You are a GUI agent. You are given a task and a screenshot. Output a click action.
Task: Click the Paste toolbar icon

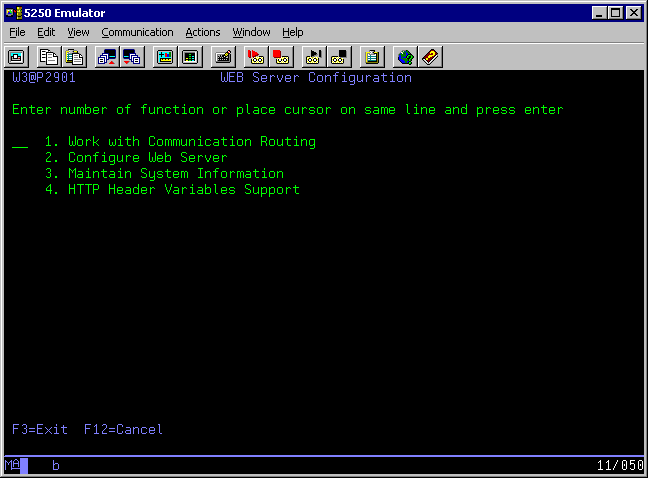click(x=74, y=57)
